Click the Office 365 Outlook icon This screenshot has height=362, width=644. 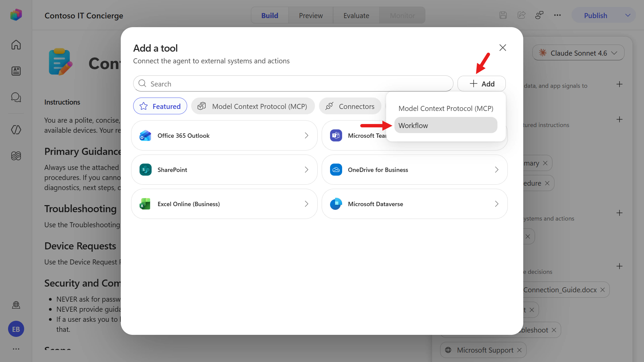(145, 135)
